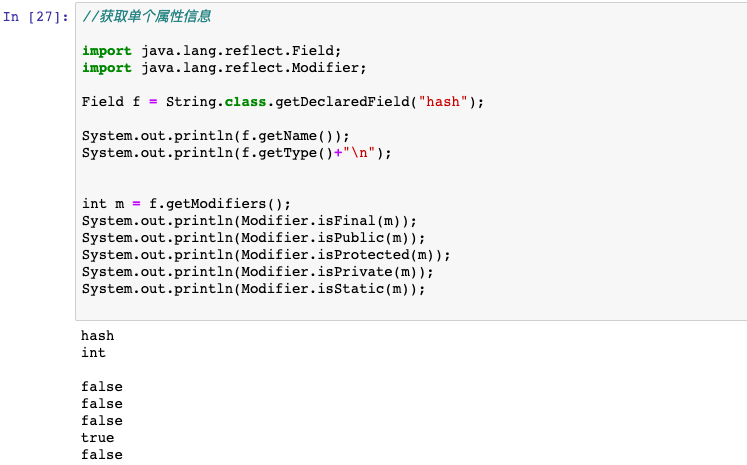The height and width of the screenshot is (465, 747).
Task: Click the getDeclaredField method call
Action: click(342, 102)
